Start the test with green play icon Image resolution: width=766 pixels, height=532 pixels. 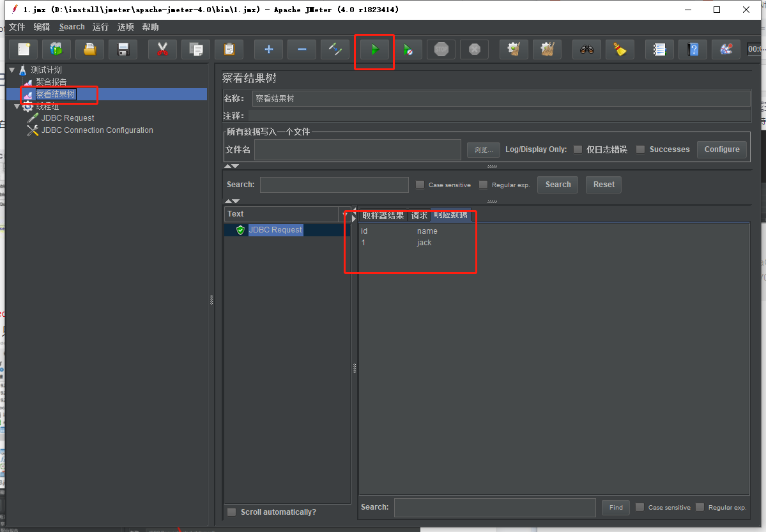[x=375, y=49]
